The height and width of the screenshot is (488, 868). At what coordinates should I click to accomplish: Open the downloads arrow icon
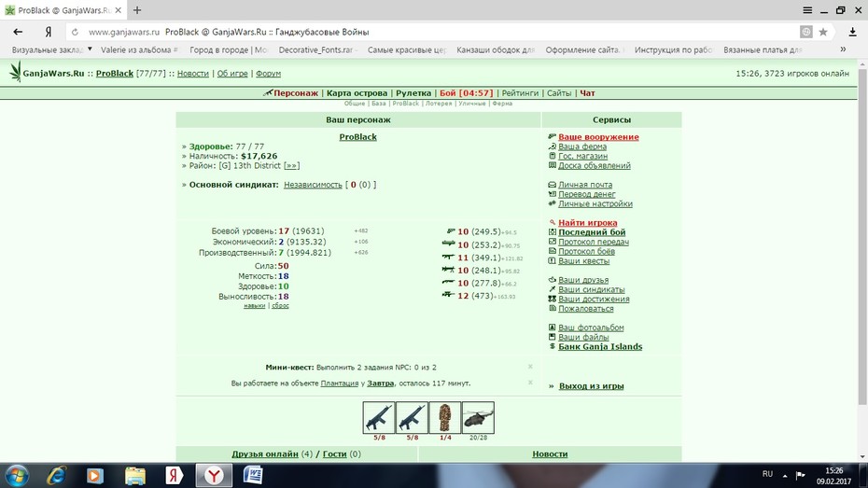(852, 32)
